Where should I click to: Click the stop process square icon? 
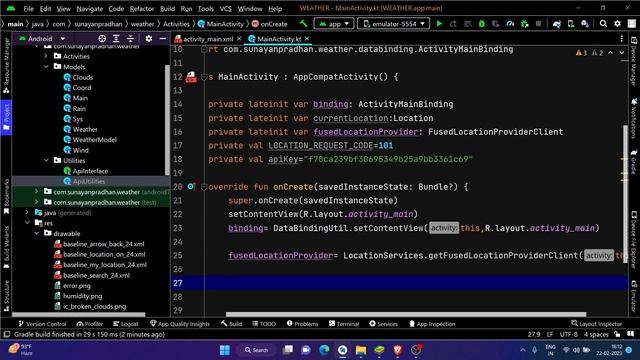tap(538, 24)
